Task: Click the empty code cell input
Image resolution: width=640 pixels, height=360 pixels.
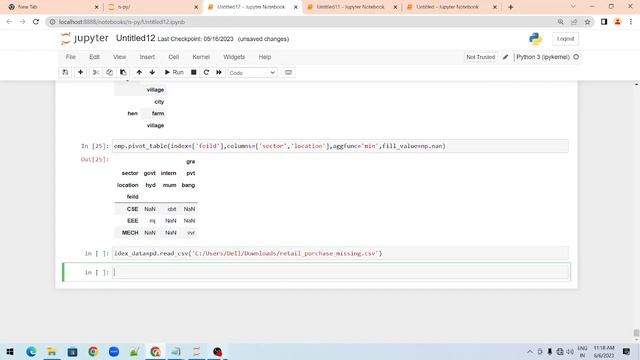Action: [341, 272]
